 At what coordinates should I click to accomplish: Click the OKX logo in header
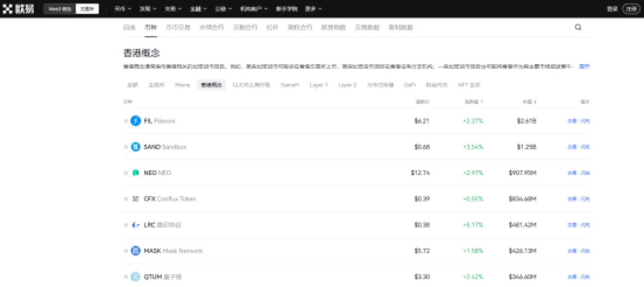(18, 9)
